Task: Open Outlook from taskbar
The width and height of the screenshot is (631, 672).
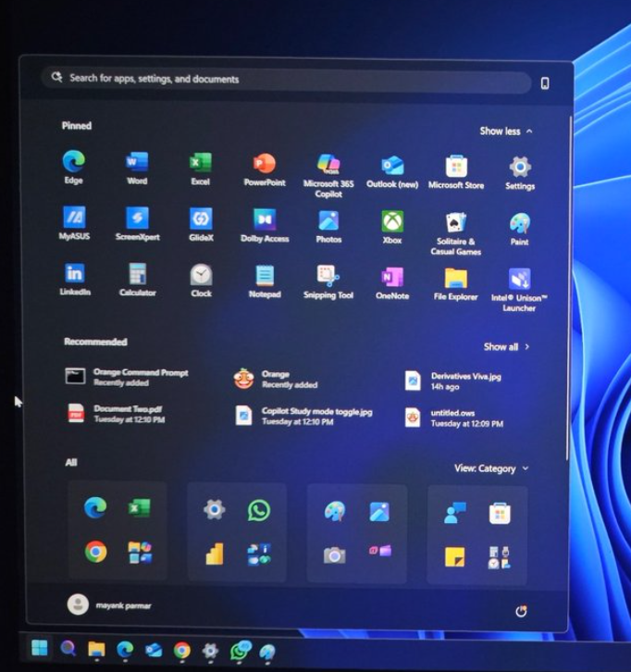Action: [x=154, y=650]
